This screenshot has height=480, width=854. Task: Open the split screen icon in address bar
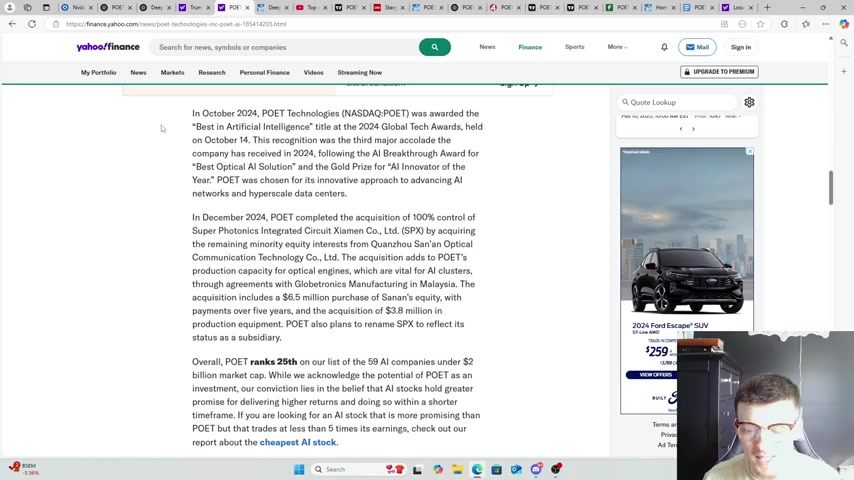point(724,24)
